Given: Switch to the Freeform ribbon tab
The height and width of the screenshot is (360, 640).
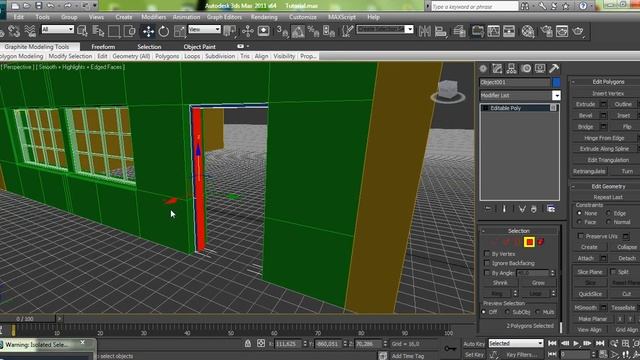Looking at the screenshot, I should tap(103, 47).
